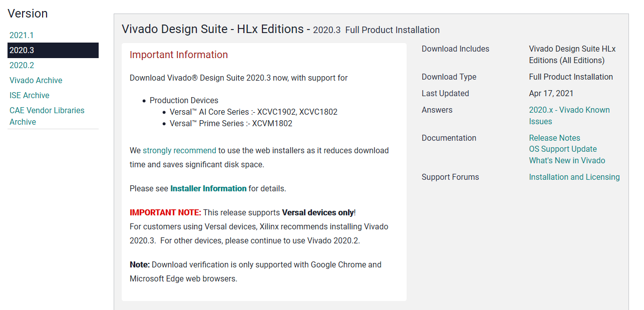Open the Vivado Archive
Viewport: 644px width, 310px height.
36,80
